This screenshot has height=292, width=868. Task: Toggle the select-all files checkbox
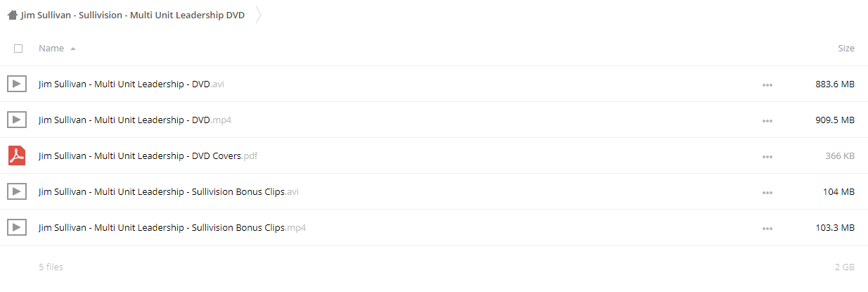click(18, 49)
